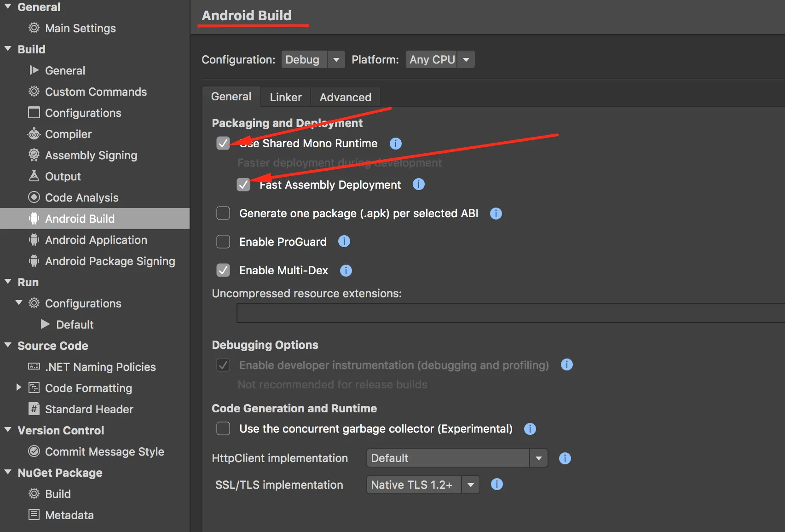
Task: Click the Output flask icon in sidebar
Action: 34,176
